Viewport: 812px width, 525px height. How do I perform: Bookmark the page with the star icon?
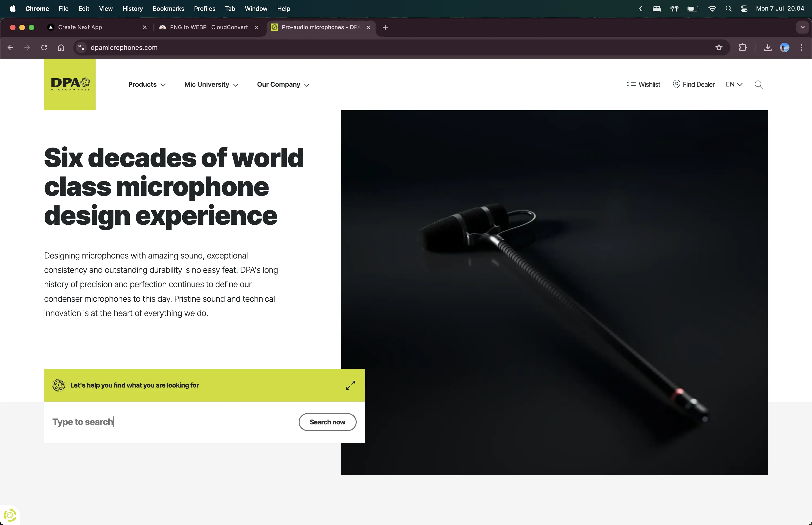(719, 47)
